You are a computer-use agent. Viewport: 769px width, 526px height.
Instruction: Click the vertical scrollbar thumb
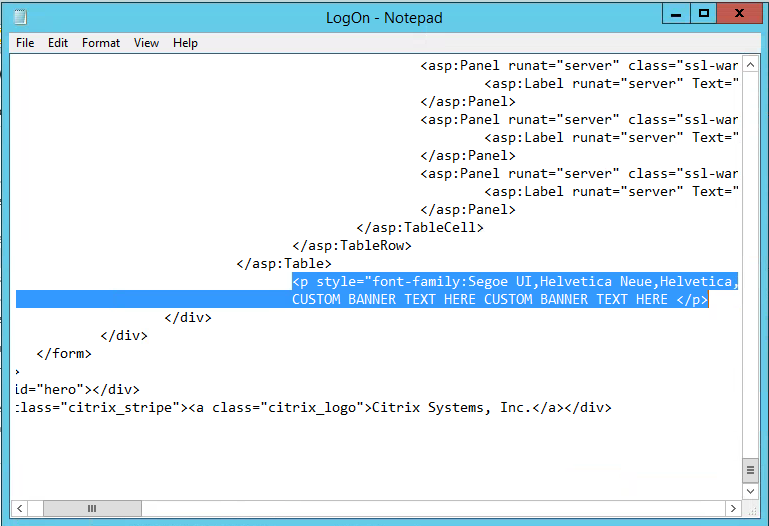coord(750,470)
